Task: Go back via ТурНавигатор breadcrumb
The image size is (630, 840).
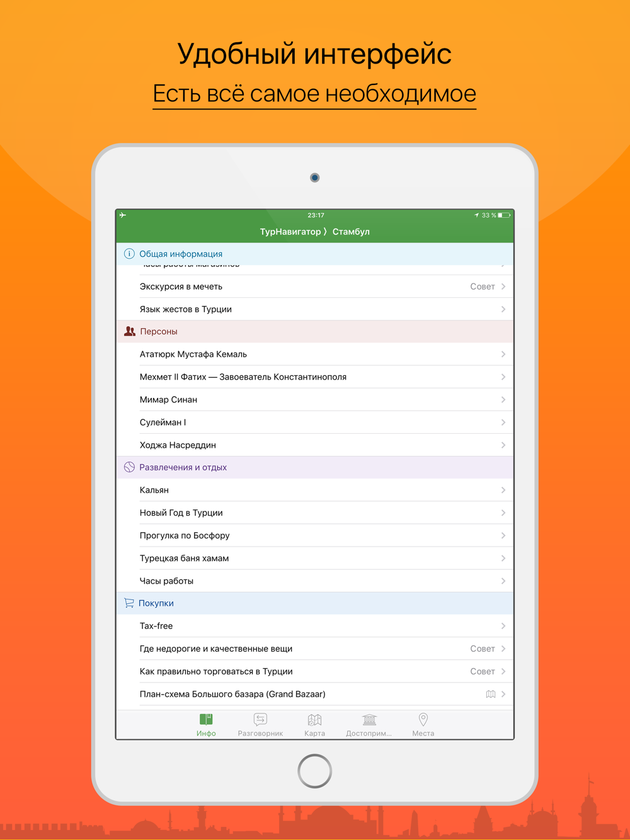Action: pyautogui.click(x=290, y=232)
